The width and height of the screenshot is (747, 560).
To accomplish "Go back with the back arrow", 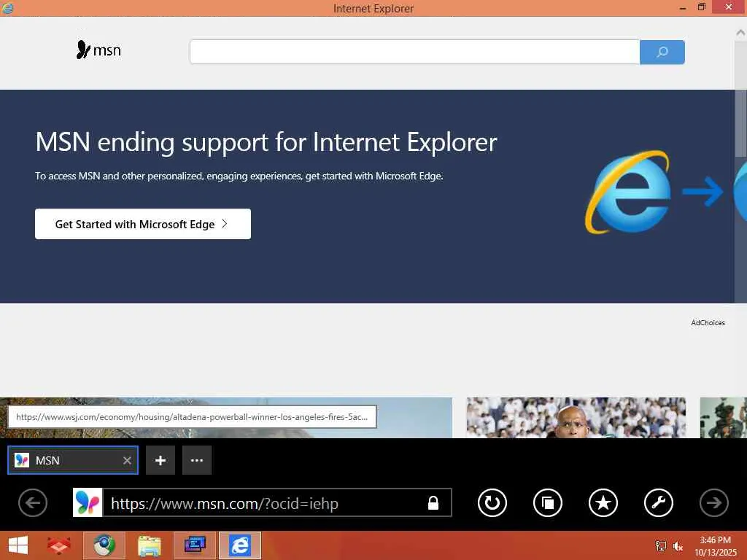I will pos(33,503).
